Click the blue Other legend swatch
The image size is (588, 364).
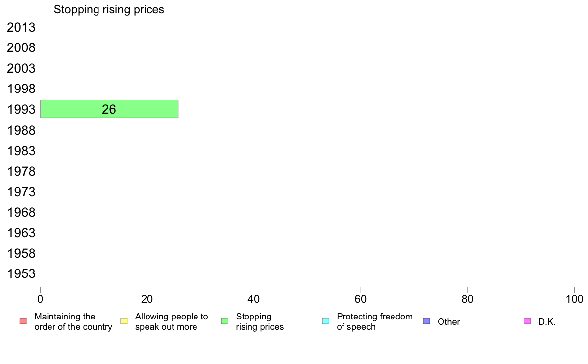pos(426,321)
